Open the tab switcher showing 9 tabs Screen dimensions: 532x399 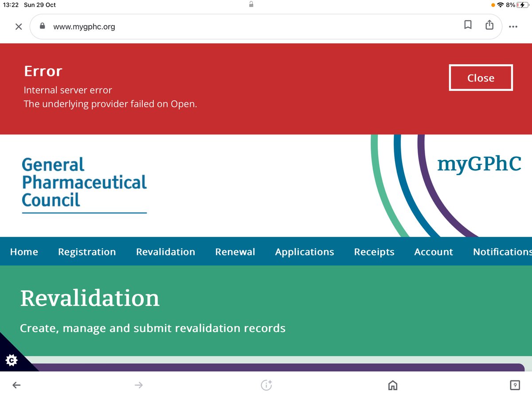pos(515,385)
